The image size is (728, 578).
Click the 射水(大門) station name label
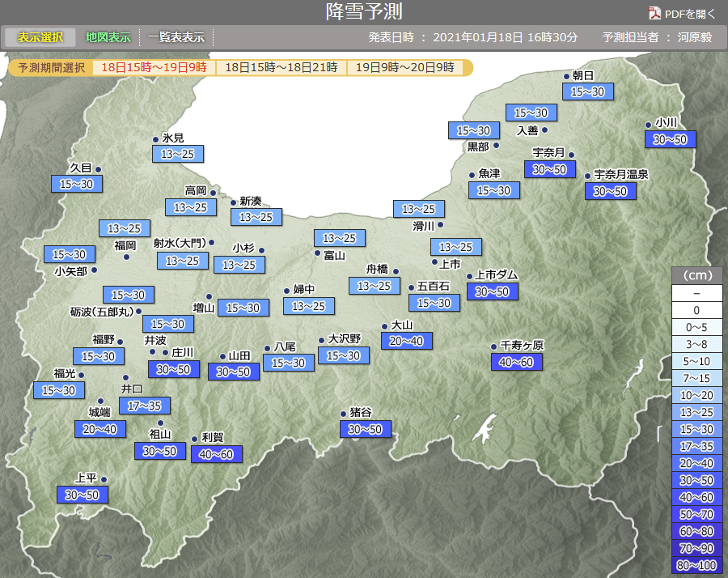click(180, 243)
